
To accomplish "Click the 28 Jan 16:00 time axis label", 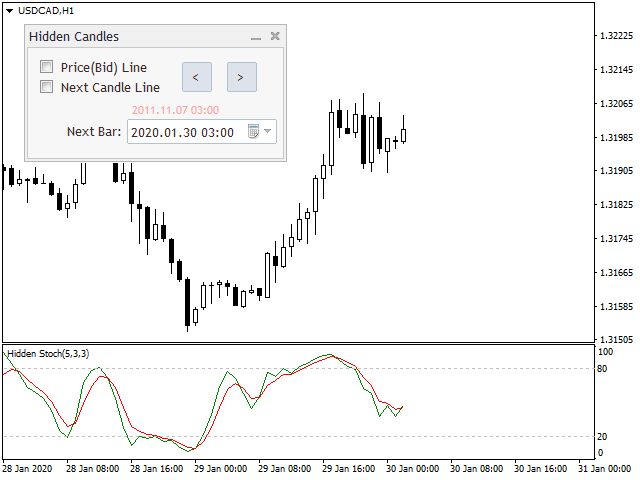I will tap(156, 469).
